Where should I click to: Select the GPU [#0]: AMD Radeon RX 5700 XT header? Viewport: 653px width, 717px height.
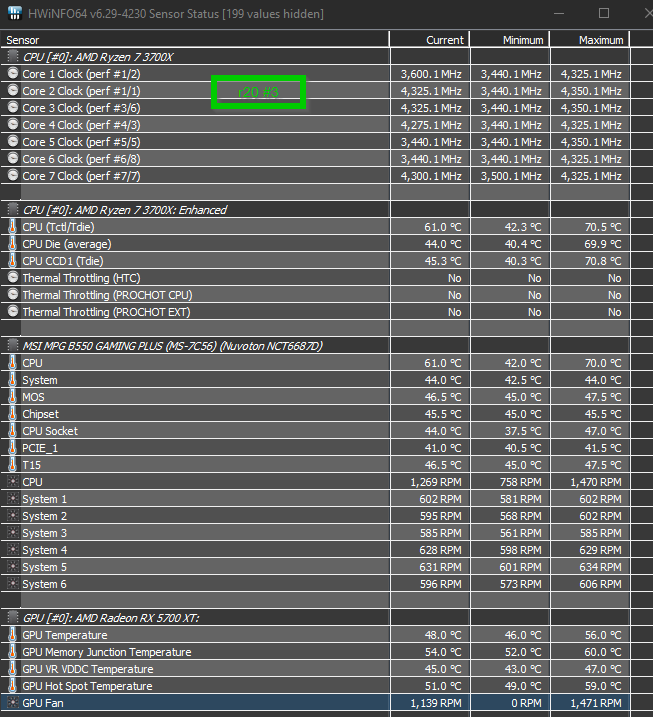pyautogui.click(x=316, y=618)
